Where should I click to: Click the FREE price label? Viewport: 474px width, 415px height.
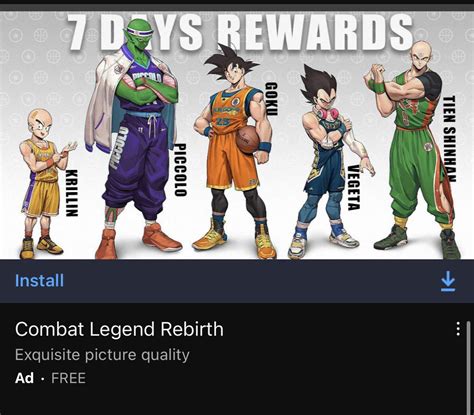coord(68,378)
